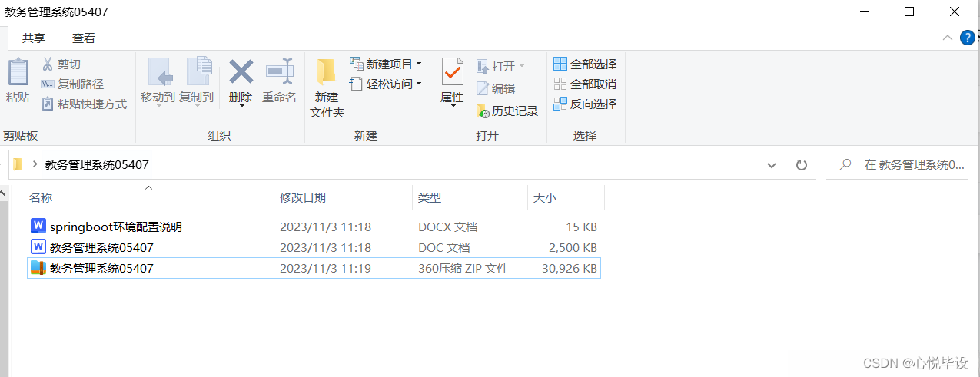The width and height of the screenshot is (980, 377).
Task: Click 反向选择 (Invert selection)
Action: 585,104
